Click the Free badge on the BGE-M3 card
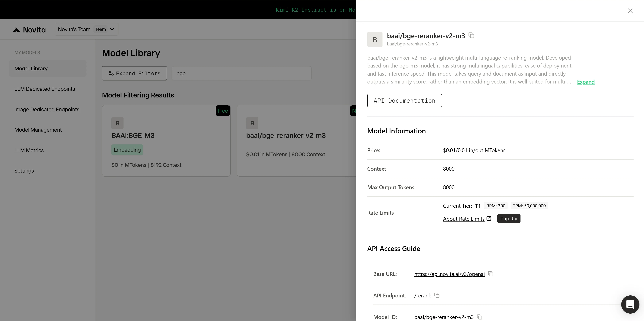 [223, 111]
